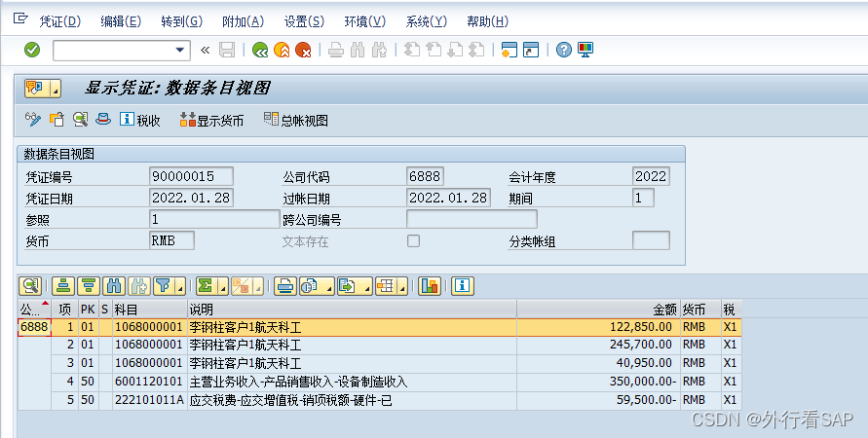The image size is (868, 438).
Task: Expand the Total sigma dropdown arrow
Action: (222, 286)
